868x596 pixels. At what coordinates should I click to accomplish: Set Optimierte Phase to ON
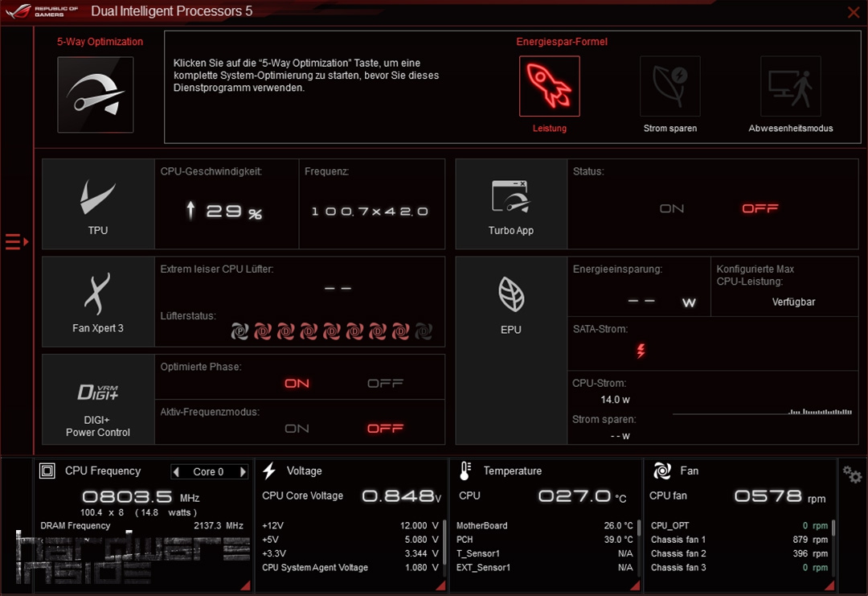click(x=297, y=384)
